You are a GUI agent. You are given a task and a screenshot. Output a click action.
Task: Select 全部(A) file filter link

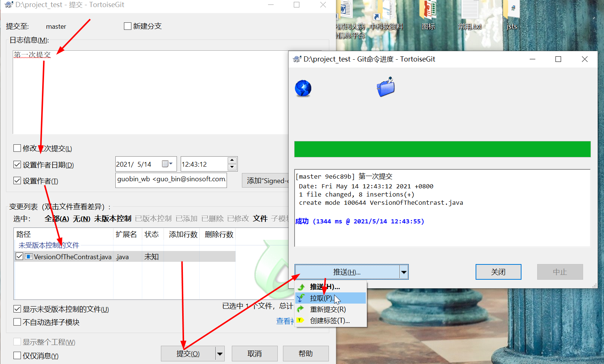(x=57, y=219)
